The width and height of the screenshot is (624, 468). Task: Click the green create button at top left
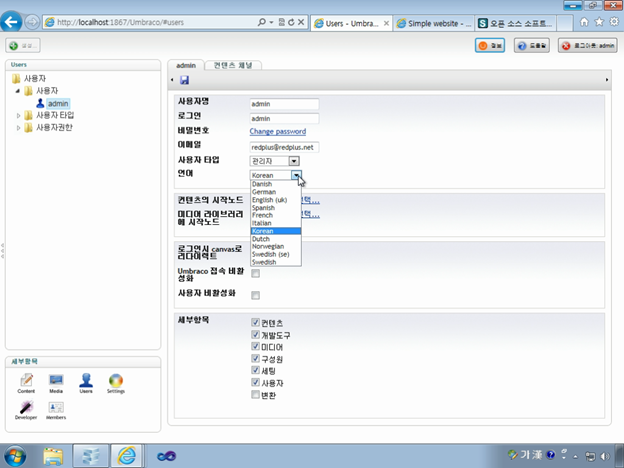23,45
